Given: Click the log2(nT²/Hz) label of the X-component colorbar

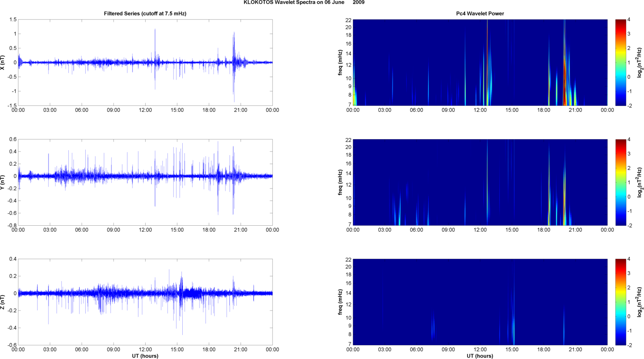Looking at the screenshot, I should (640, 62).
